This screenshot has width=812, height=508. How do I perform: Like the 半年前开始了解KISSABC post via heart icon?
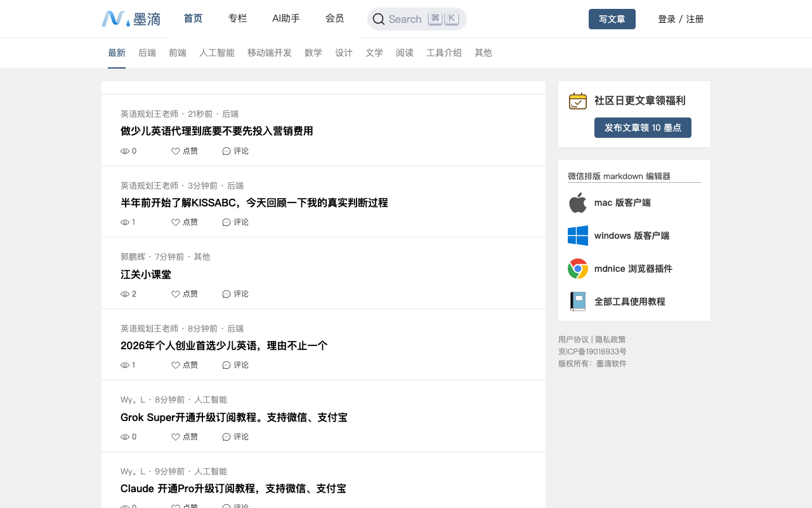coord(176,222)
